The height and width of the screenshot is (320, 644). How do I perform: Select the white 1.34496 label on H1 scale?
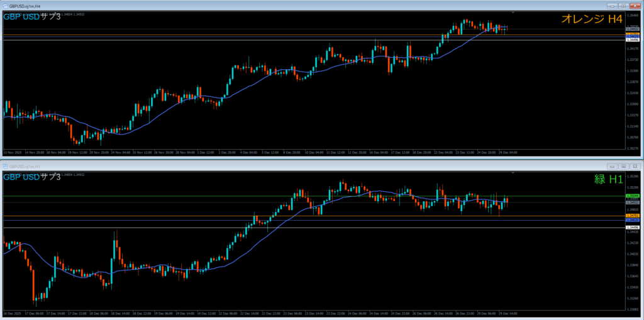[632, 228]
